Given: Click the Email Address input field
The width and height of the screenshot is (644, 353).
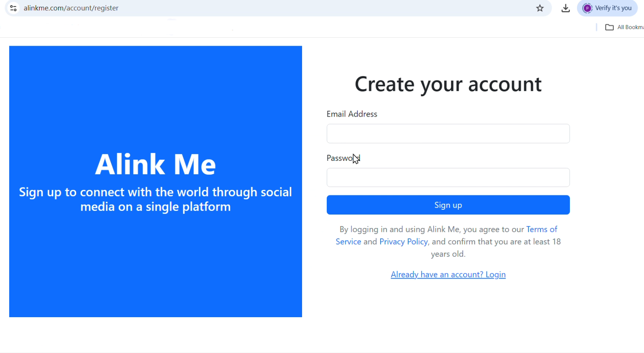Looking at the screenshot, I should (448, 134).
